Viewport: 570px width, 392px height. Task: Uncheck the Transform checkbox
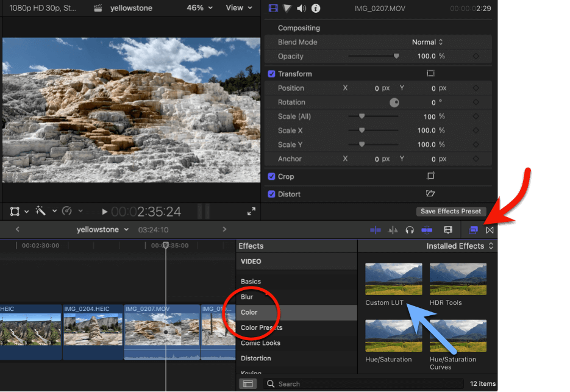pos(272,74)
